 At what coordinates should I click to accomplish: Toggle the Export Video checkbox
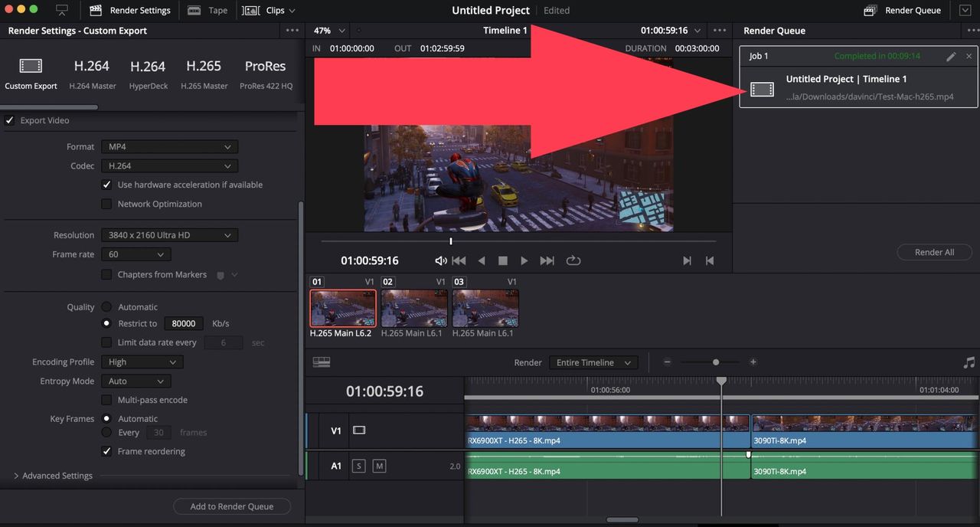click(10, 120)
